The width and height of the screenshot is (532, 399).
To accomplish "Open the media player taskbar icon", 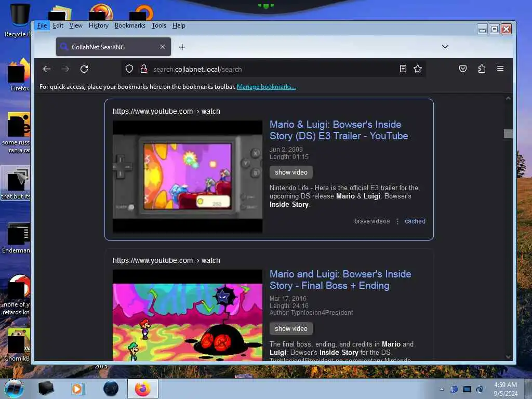I will (x=77, y=389).
